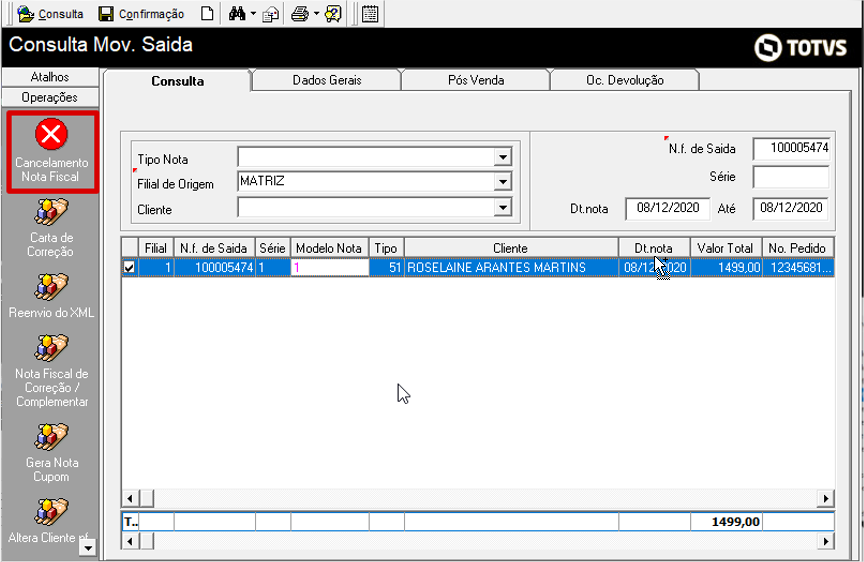Click the N.f. de Saida input field
Viewport: 864px width, 562px height.
tap(791, 148)
